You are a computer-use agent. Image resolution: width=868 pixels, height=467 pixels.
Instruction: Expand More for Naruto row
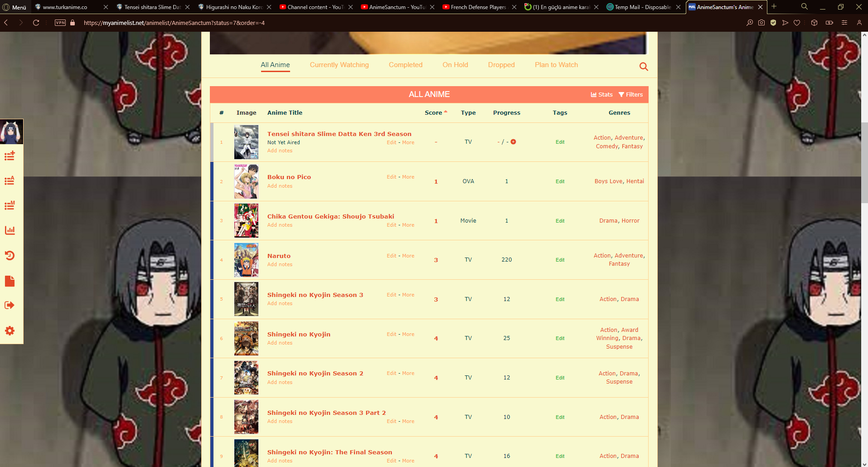tap(408, 256)
